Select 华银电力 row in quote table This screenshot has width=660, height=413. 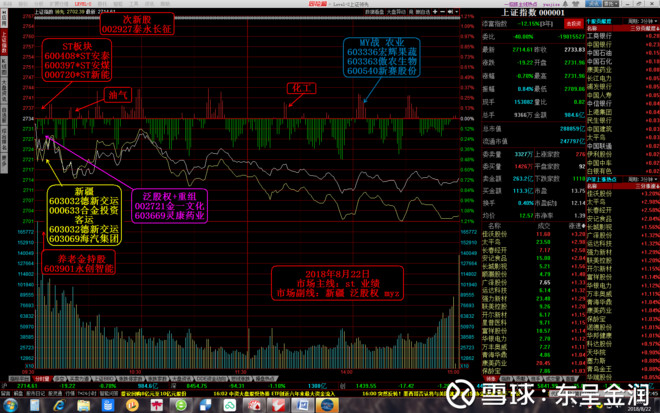(534, 338)
